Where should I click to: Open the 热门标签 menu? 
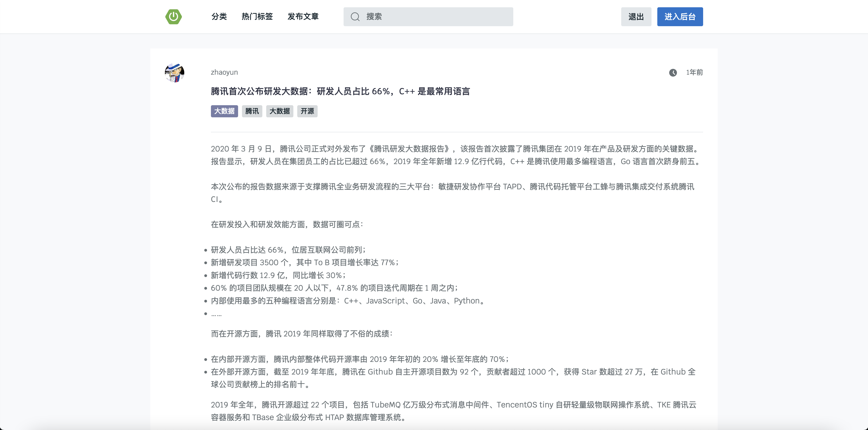coord(257,16)
